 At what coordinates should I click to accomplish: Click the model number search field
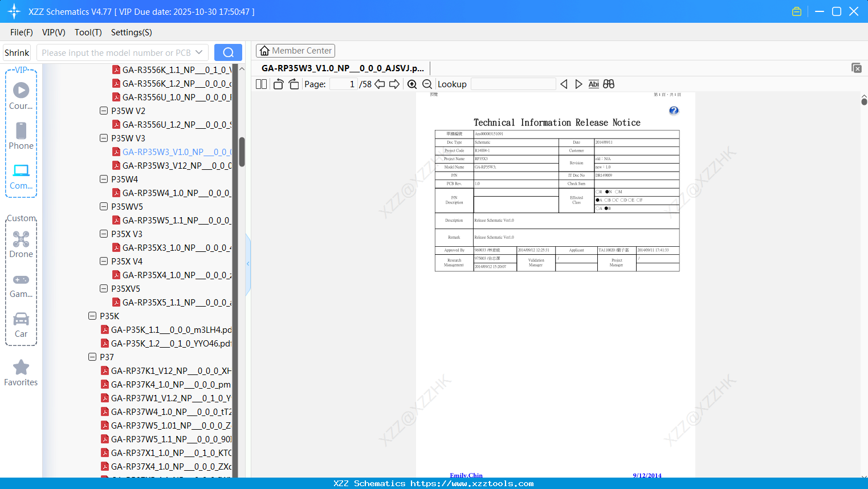coord(115,52)
